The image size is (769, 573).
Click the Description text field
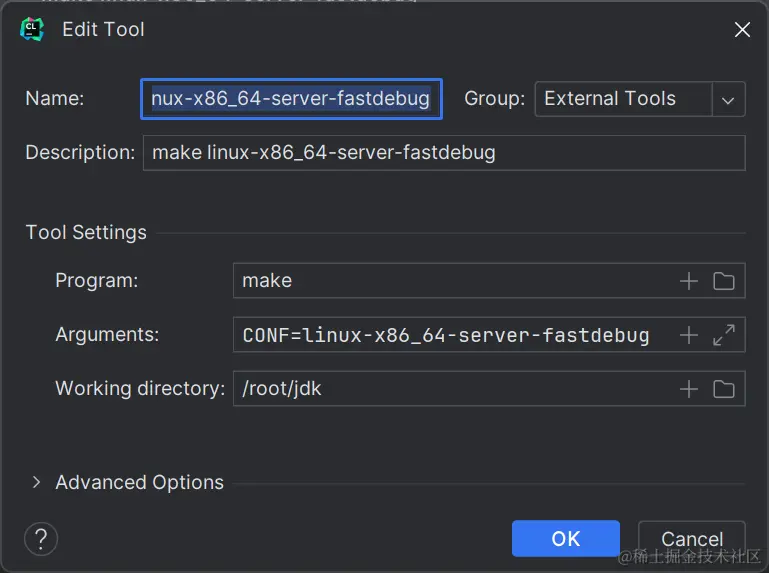443,153
